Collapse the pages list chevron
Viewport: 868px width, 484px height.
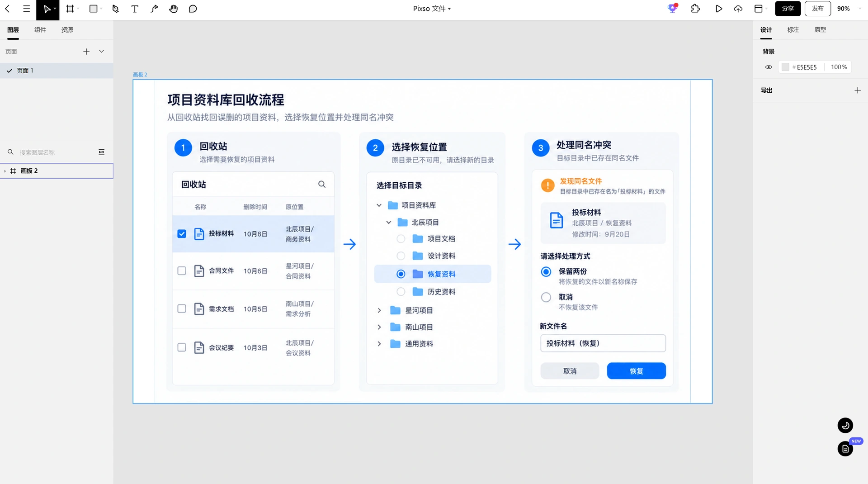[x=102, y=52]
